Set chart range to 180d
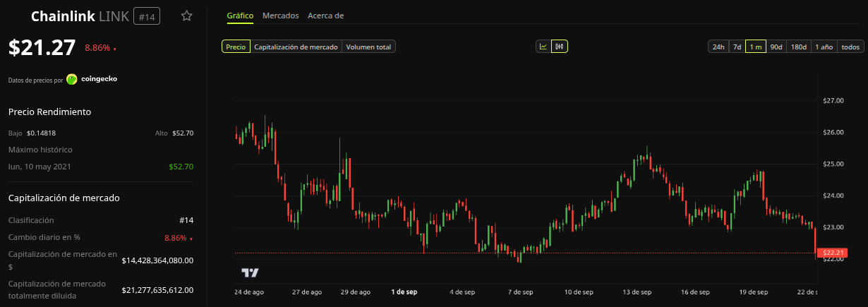 [799, 47]
